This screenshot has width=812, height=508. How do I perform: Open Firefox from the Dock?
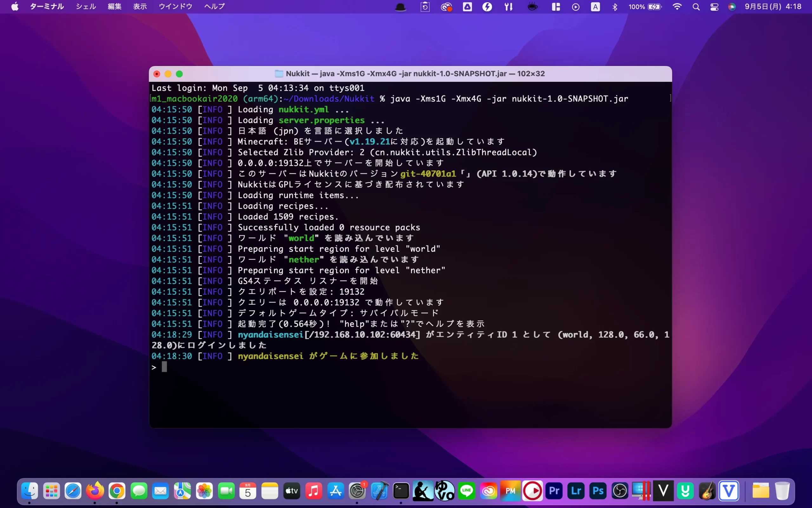click(x=95, y=491)
